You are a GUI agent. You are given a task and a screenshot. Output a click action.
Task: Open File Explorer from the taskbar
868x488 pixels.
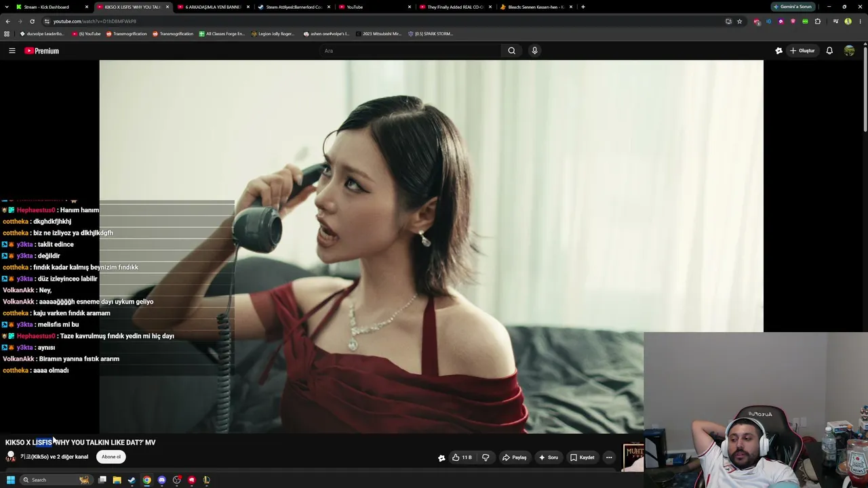[117, 480]
